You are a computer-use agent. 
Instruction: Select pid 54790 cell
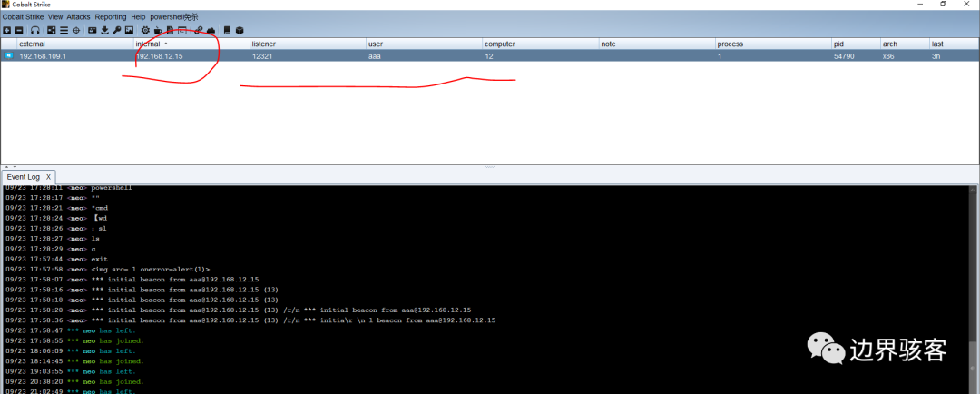856,55
